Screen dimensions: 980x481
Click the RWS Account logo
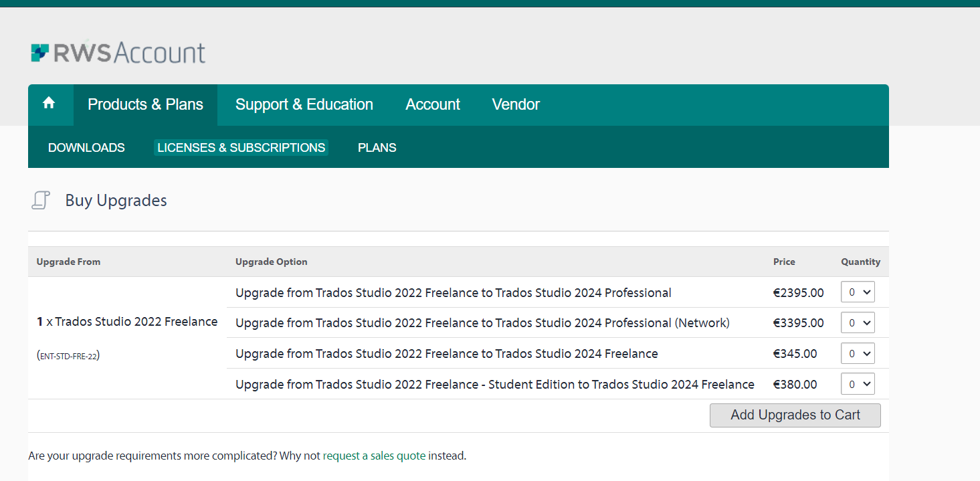(x=118, y=52)
